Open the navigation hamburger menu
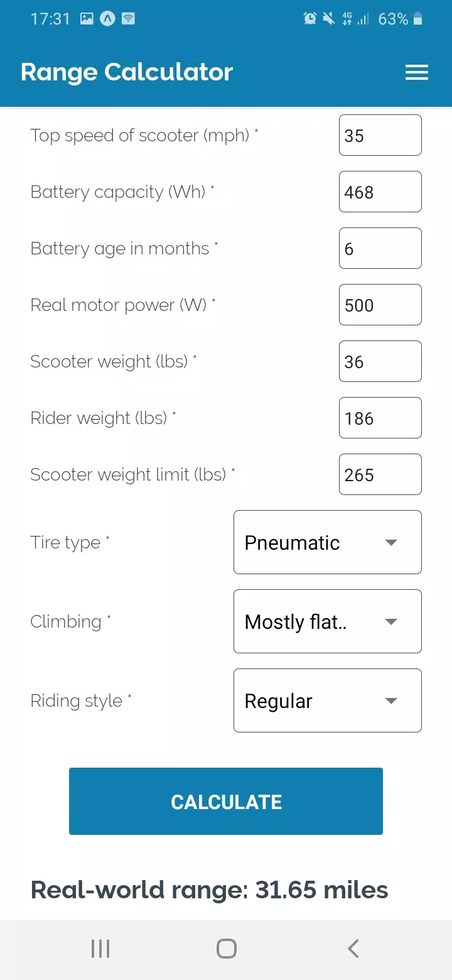This screenshot has height=980, width=452. (416, 72)
